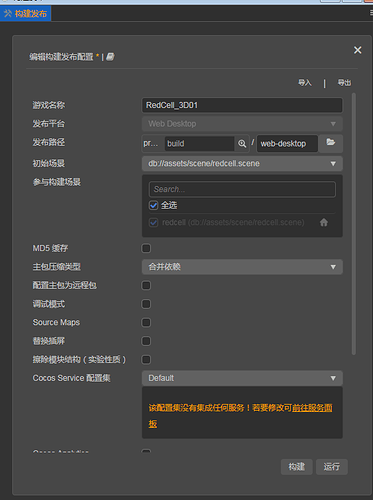Expand the initial scene dropdown

click(242, 164)
